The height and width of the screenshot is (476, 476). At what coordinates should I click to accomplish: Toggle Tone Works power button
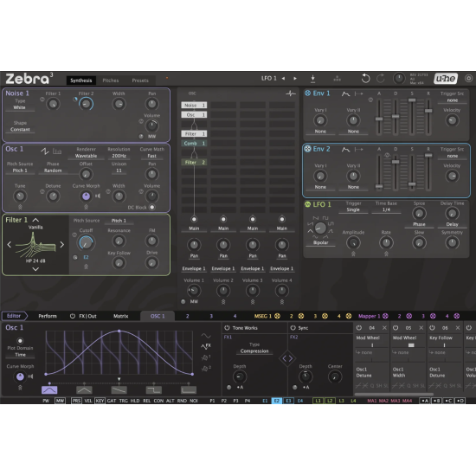tap(227, 328)
